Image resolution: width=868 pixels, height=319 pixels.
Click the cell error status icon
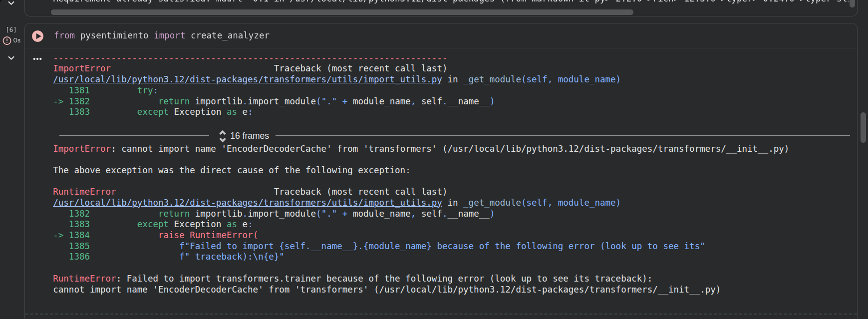click(7, 41)
